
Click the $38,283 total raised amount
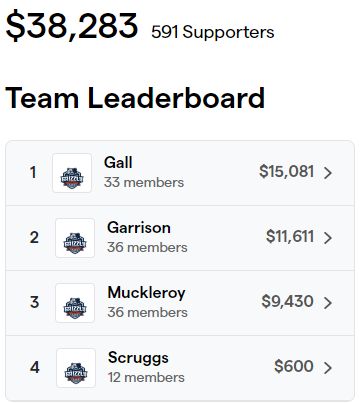[x=72, y=26]
